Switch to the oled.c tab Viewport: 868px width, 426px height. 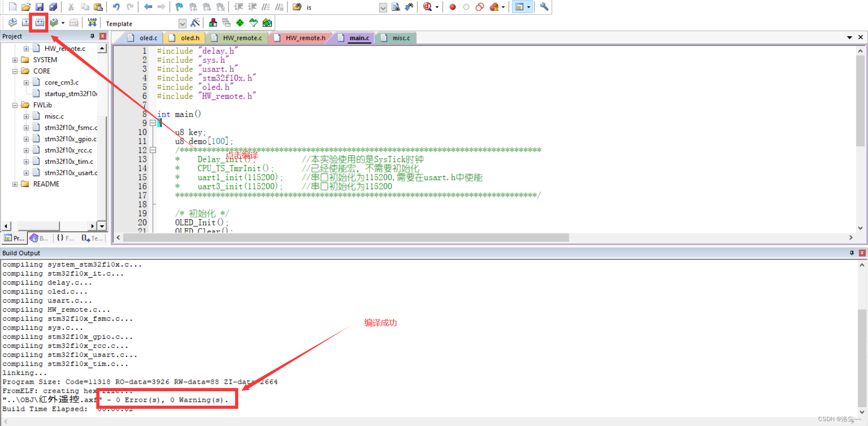coord(143,38)
